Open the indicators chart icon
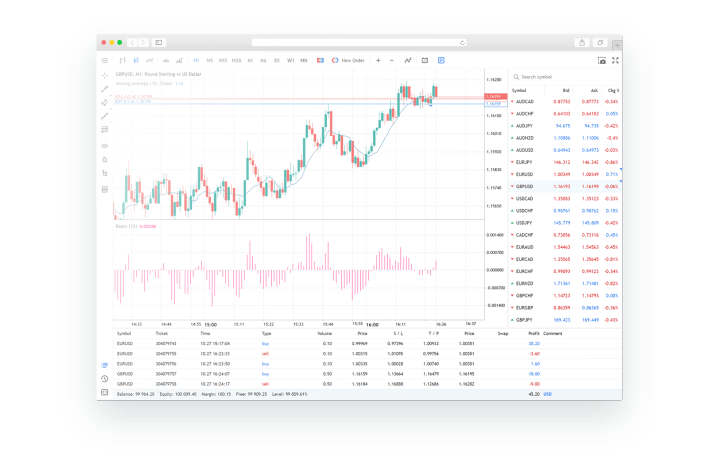Image resolution: width=724 pixels, height=476 pixels. (x=408, y=60)
